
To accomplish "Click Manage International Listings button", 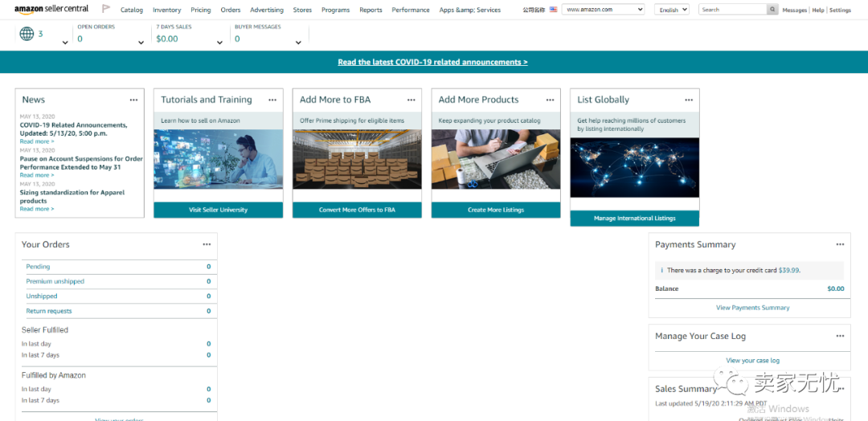I will pyautogui.click(x=635, y=218).
